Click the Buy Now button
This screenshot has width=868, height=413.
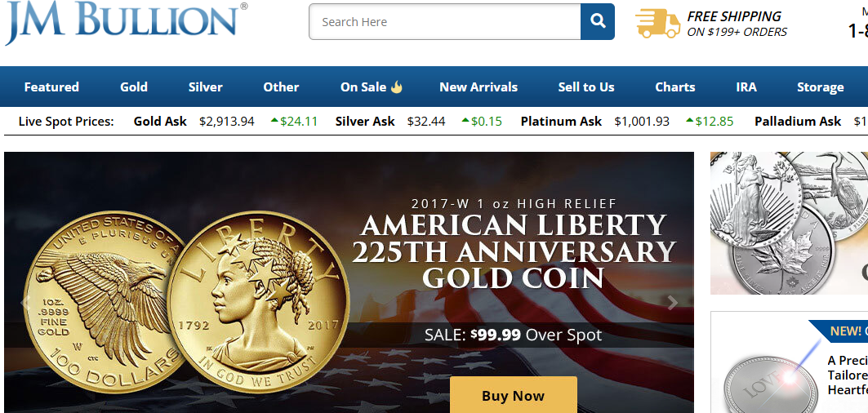point(513,395)
